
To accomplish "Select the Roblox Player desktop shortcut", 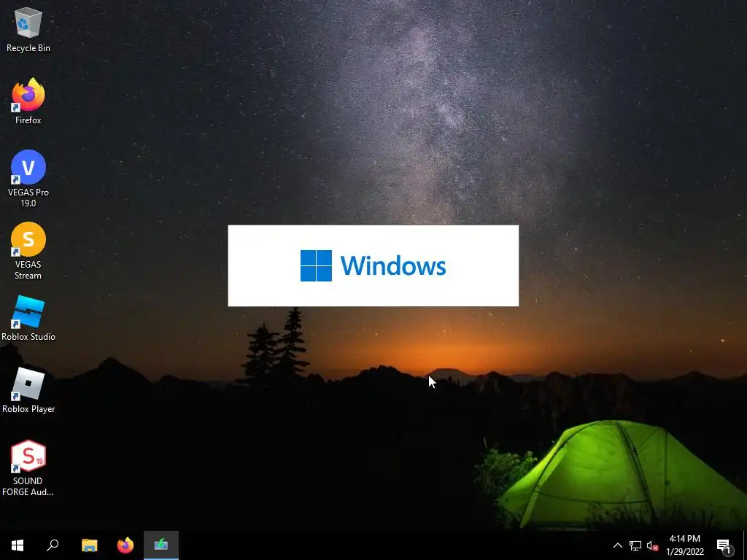I will point(28,390).
